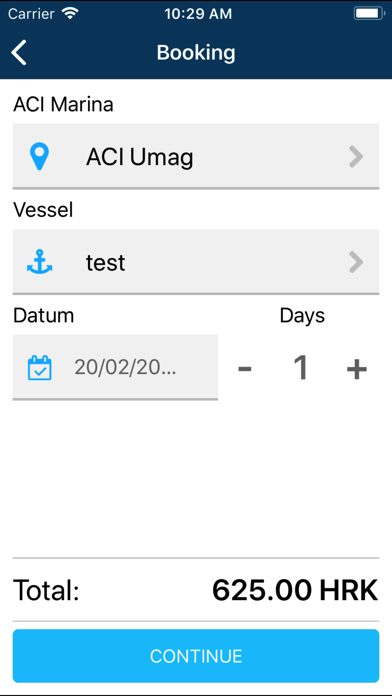Screen dimensions: 392x696
Task: Tap the days count number 1
Action: (x=301, y=368)
